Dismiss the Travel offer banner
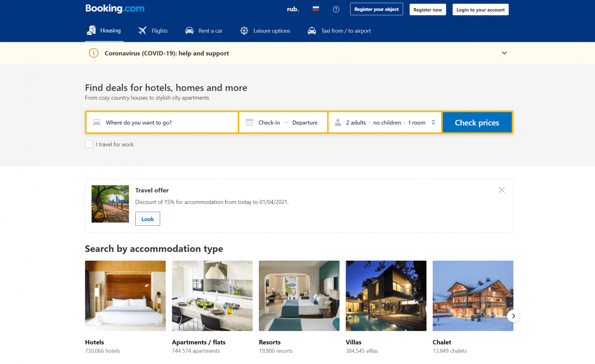The width and height of the screenshot is (595, 364). tap(502, 190)
